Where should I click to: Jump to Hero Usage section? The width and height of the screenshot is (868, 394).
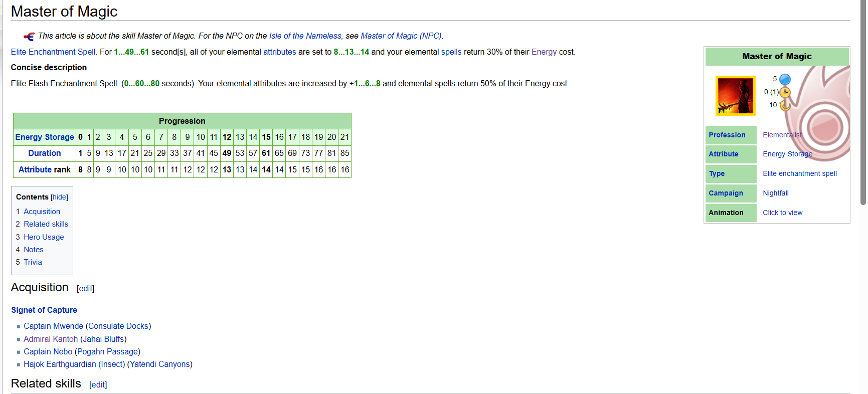44,238
